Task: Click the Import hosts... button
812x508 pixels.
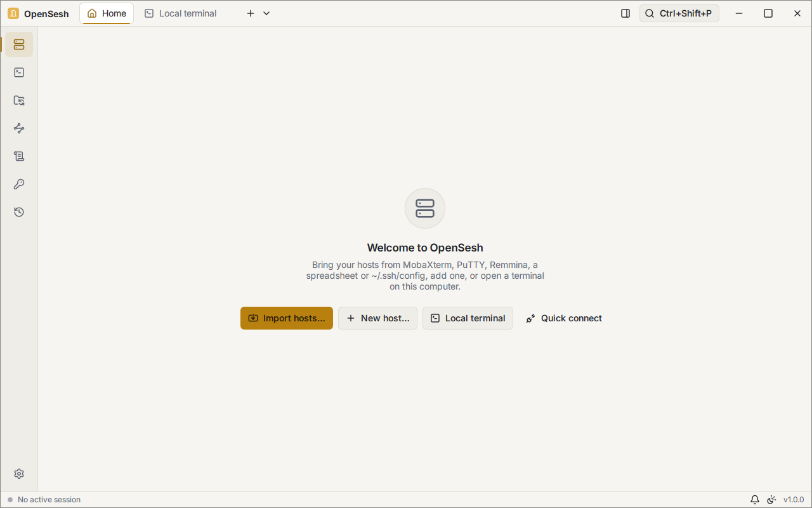Action: [287, 318]
